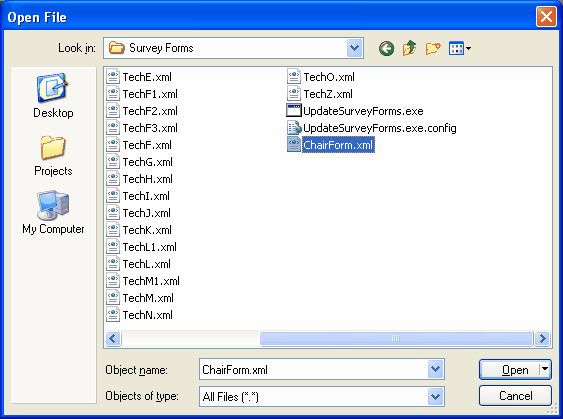Create a new folder icon
The image size is (563, 419).
click(x=433, y=48)
